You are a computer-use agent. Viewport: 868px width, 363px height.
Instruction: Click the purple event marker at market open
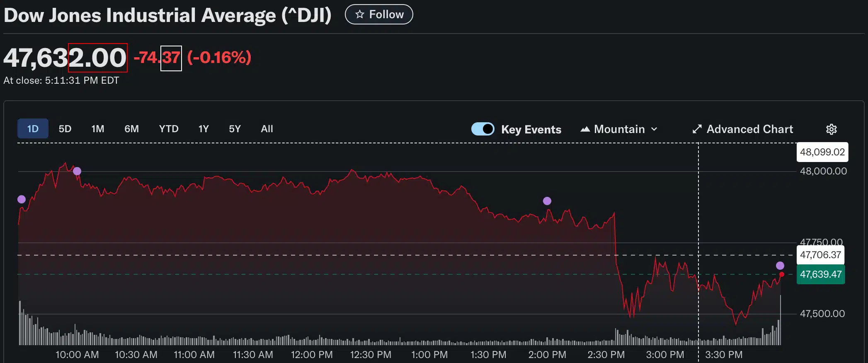(22, 199)
